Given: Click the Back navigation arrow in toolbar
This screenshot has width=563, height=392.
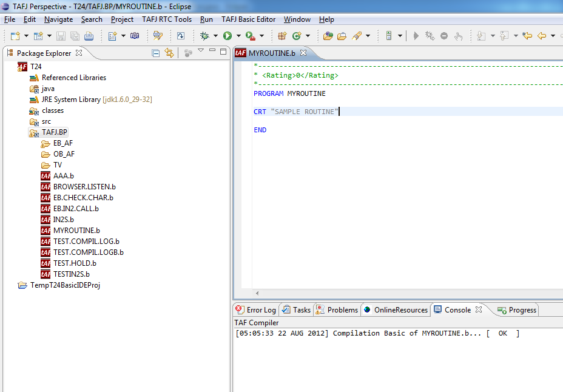Looking at the screenshot, I should 542,36.
